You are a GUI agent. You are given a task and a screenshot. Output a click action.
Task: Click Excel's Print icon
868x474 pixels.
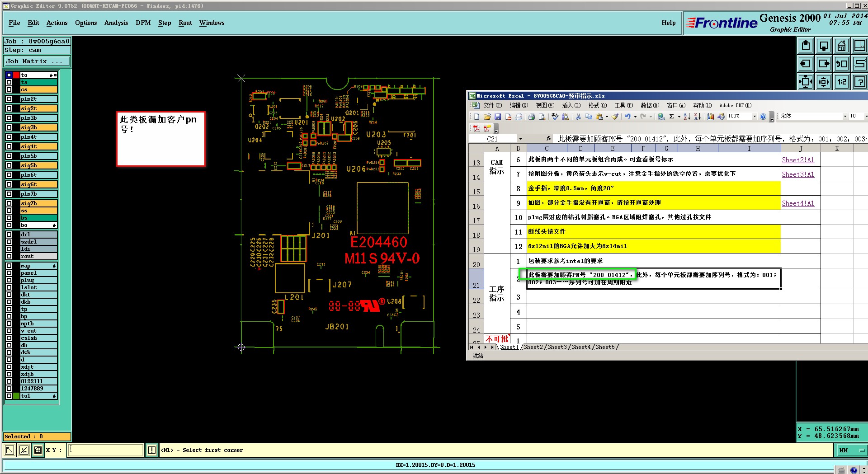point(532,117)
